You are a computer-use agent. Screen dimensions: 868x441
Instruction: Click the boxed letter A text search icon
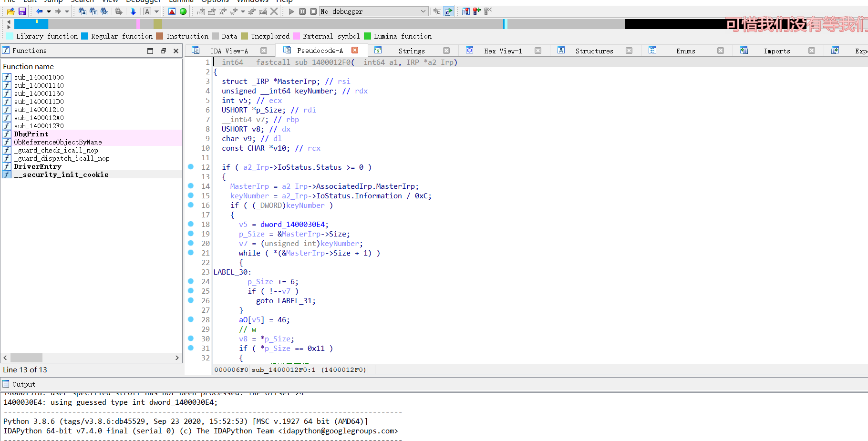147,11
